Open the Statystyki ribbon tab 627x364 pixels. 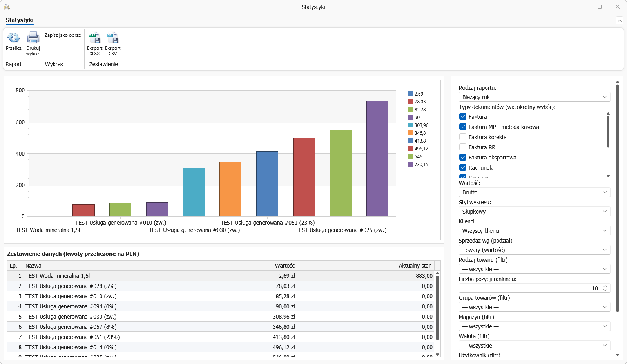tap(20, 20)
